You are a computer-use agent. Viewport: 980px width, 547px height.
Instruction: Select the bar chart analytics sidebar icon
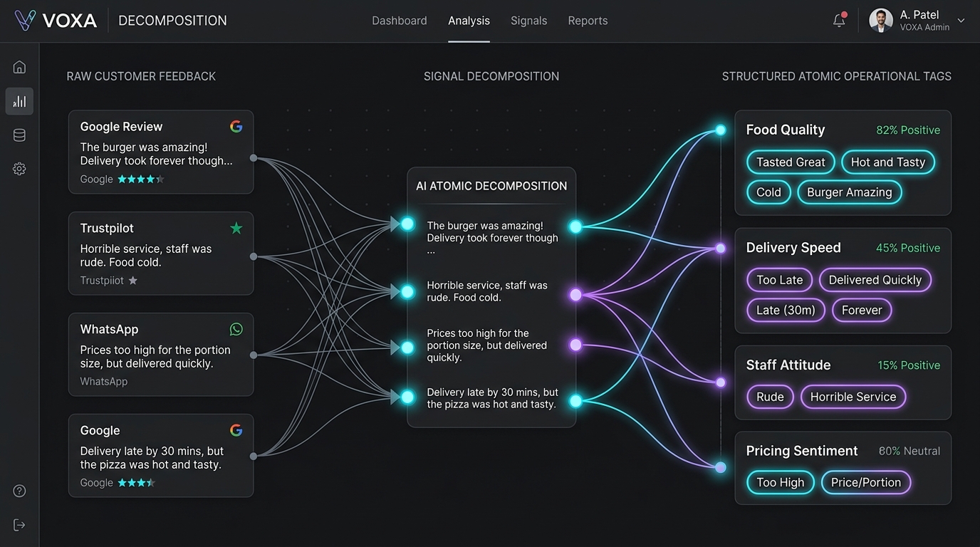tap(19, 101)
